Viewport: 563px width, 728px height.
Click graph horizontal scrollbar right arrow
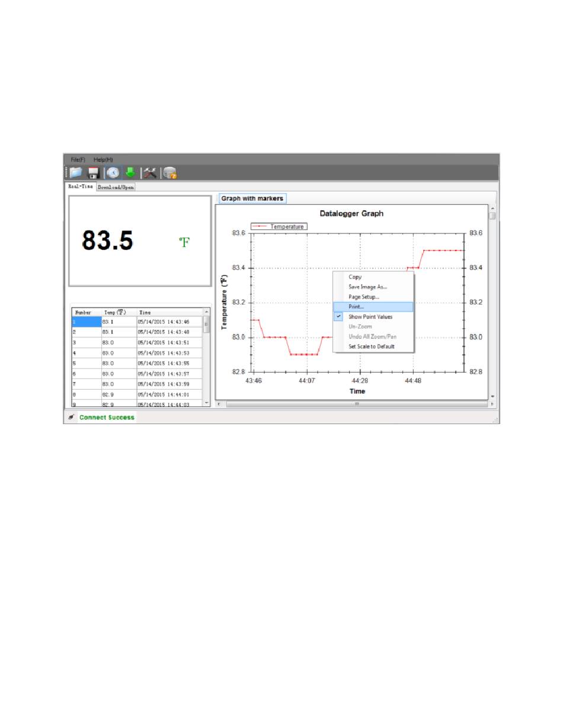coord(492,404)
